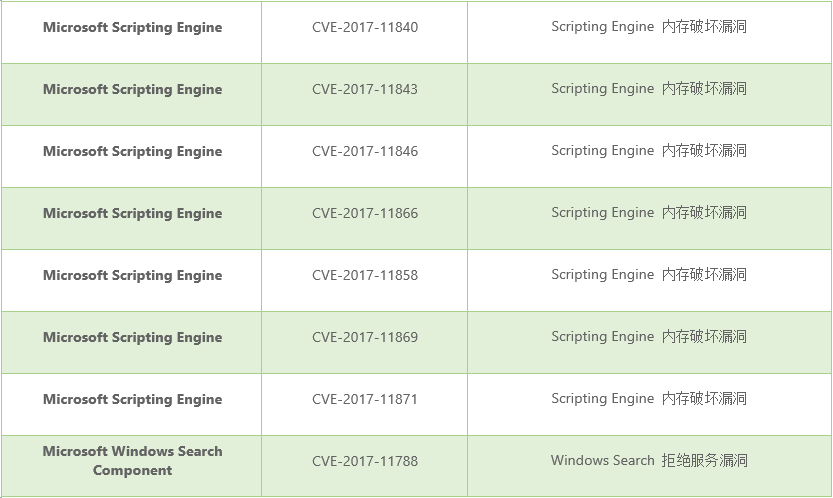Viewport: 833px width, 498px height.
Task: Click the CVE-2017-11858 identifier
Action: tap(364, 276)
